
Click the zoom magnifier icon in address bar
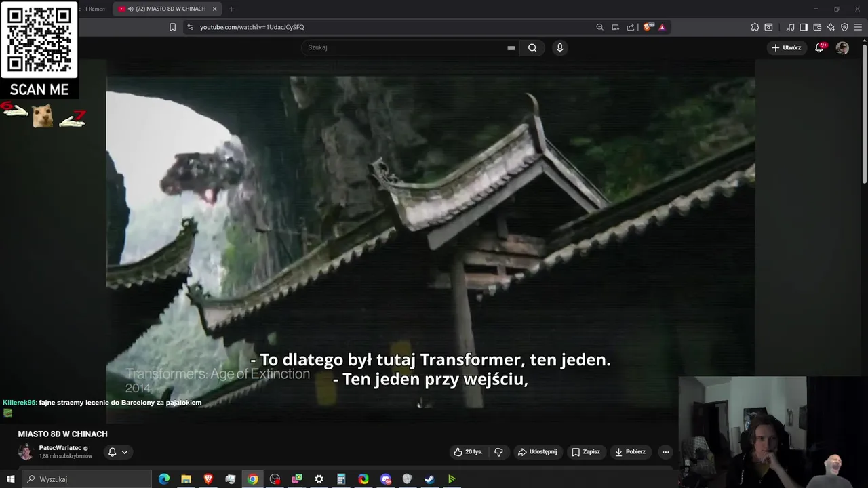(599, 27)
